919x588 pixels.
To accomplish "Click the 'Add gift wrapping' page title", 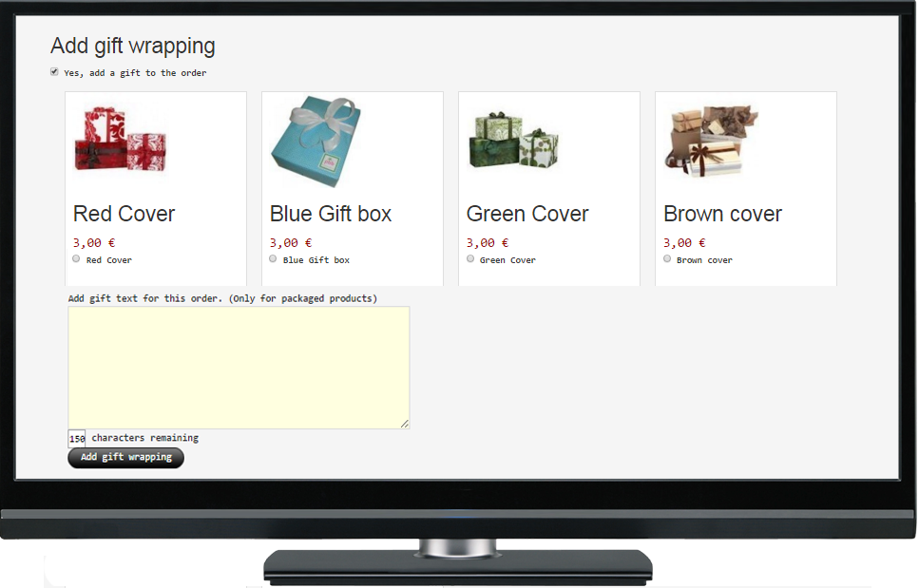I will [x=133, y=46].
